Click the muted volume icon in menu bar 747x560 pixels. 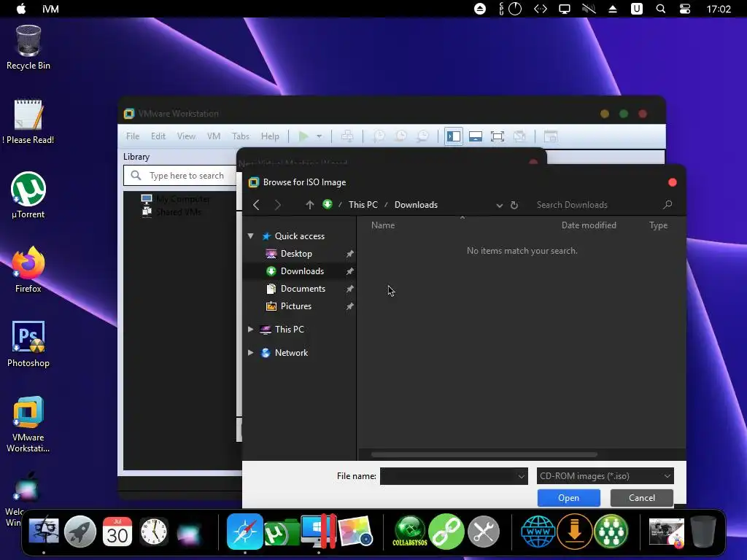589,9
